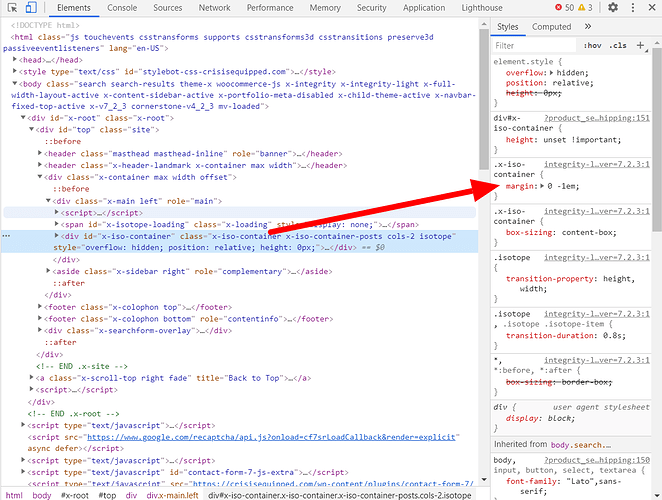This screenshot has width=662, height=500.
Task: Select the x-isotope-loading span row
Action: click(239, 224)
